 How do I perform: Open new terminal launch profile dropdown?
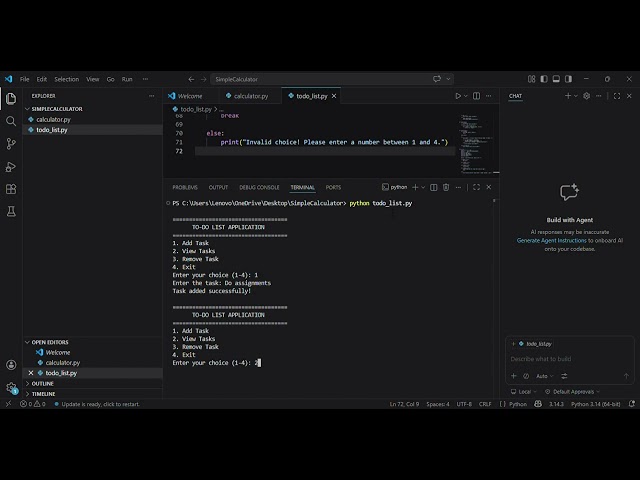click(x=423, y=187)
